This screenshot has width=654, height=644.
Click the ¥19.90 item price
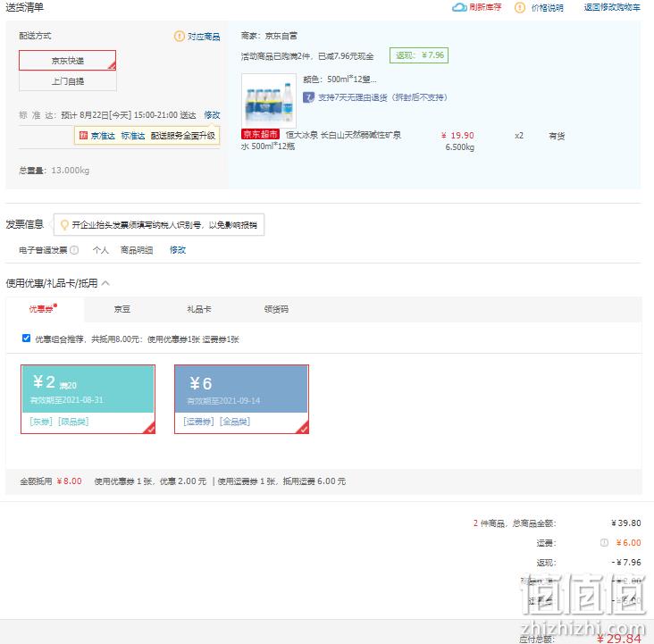pyautogui.click(x=457, y=136)
